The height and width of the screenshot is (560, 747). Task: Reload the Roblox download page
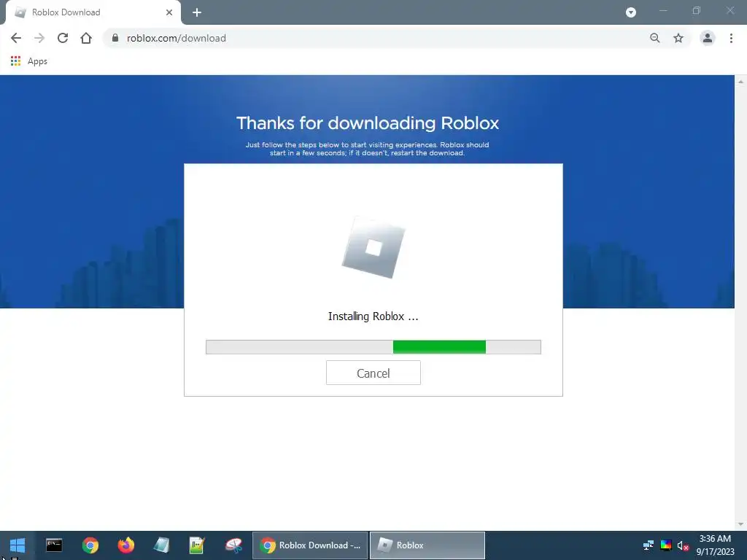coord(63,38)
